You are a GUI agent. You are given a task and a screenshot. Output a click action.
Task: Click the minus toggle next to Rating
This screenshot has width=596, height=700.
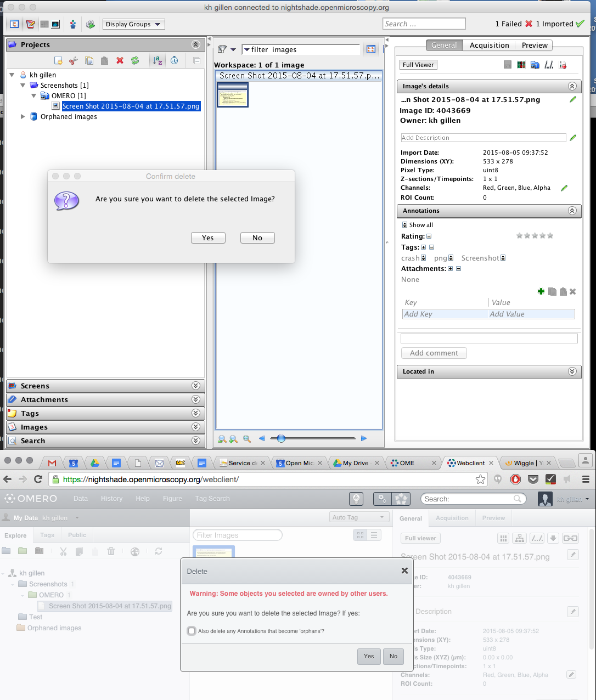429,236
